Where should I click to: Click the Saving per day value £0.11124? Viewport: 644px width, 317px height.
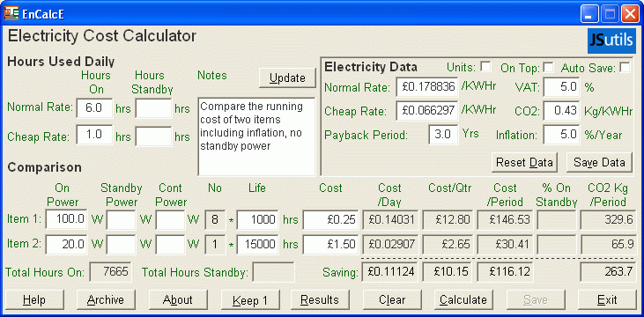point(389,272)
